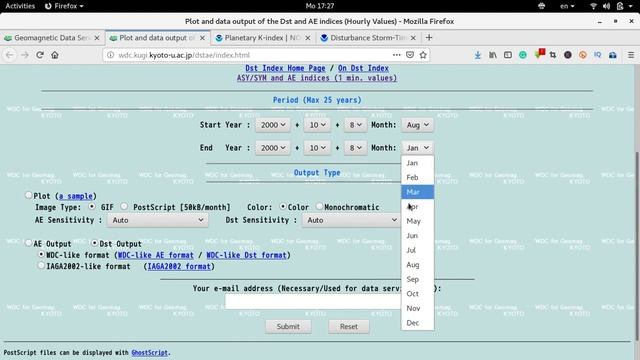This screenshot has height=360, width=640.
Task: Go to the Firefox home page icon
Action: (x=55, y=55)
